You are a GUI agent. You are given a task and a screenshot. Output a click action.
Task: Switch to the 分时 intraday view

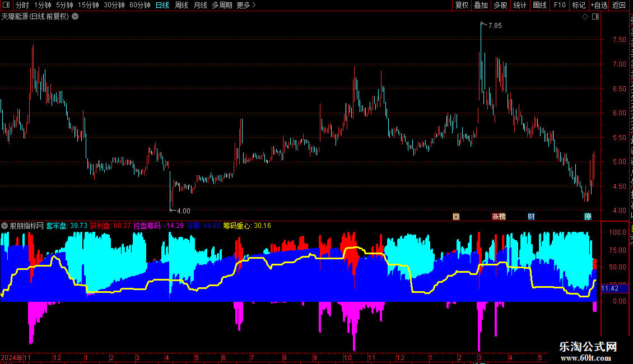(x=22, y=5)
